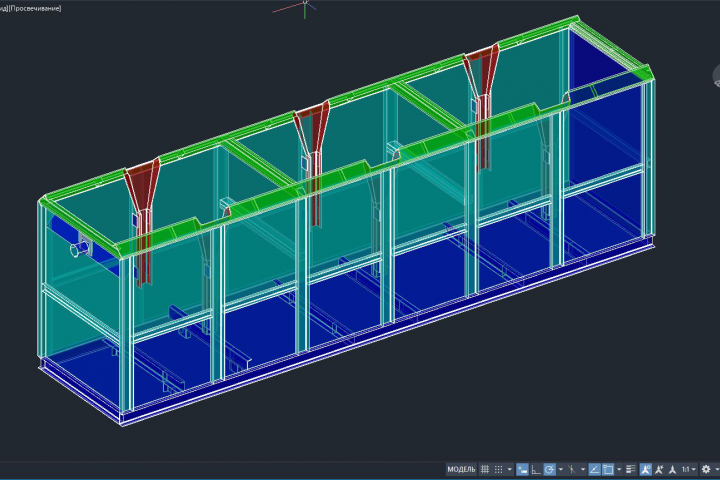Viewport: 720px width, 480px height.
Task: Open snap mode settings dropdown arrow
Action: coord(509,469)
